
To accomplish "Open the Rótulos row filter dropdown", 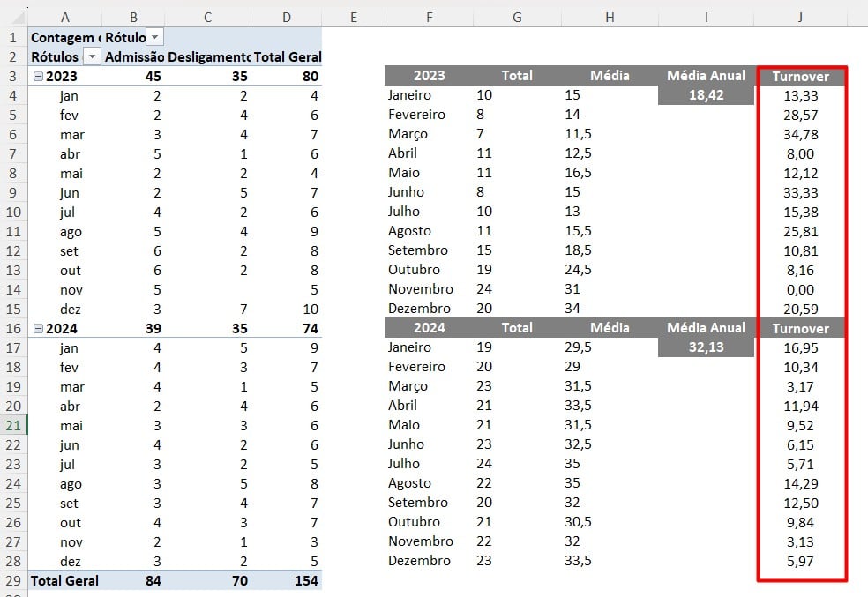I will point(93,56).
